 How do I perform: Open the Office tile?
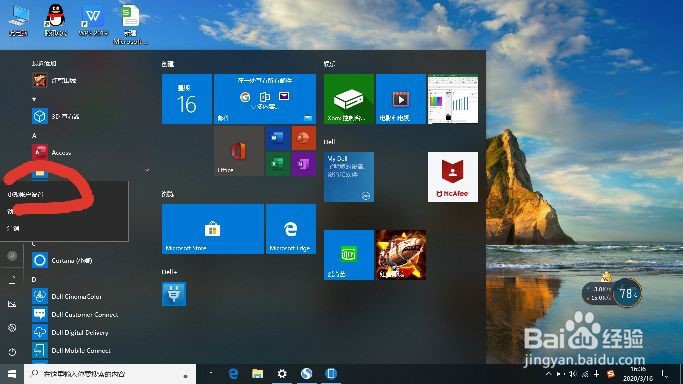pos(239,151)
